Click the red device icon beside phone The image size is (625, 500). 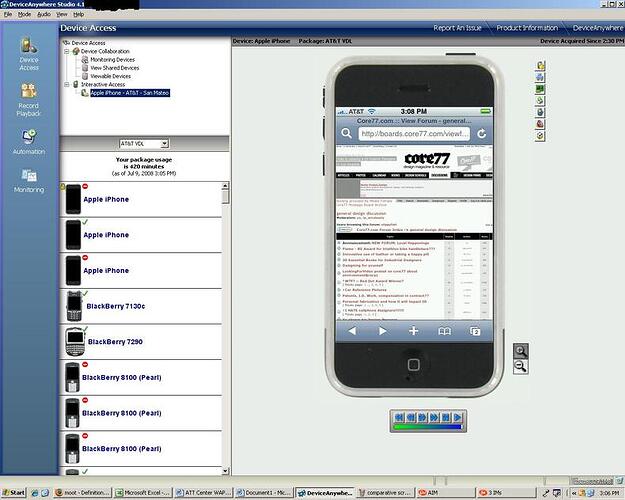[x=540, y=124]
